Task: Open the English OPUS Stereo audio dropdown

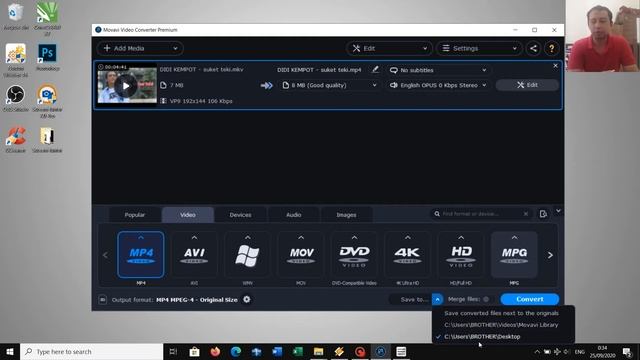Action: coord(438,85)
